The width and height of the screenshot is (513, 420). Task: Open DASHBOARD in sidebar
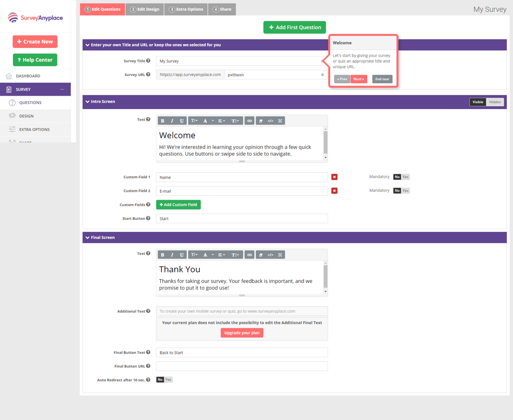coord(36,76)
